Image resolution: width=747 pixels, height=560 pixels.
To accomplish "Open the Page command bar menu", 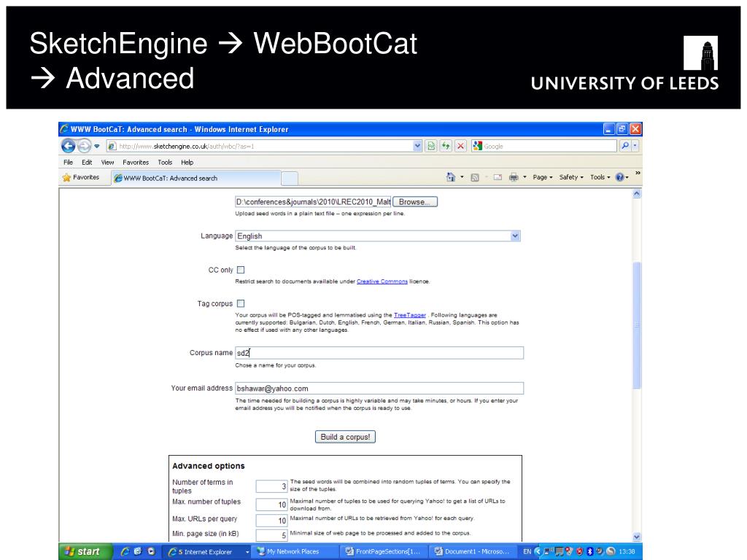I will coord(543,177).
